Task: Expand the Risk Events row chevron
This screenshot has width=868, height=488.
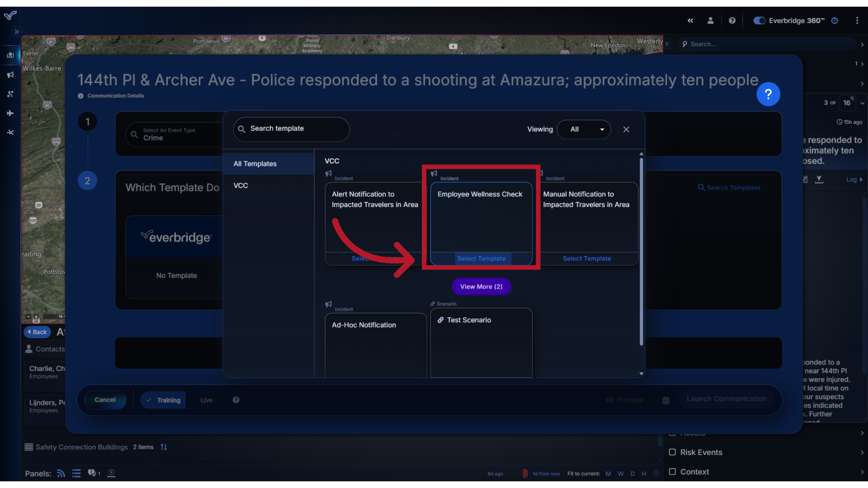Action: point(862,452)
